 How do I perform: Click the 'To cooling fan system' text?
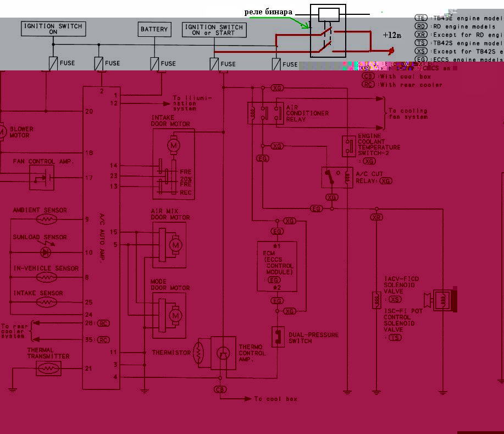(408, 113)
